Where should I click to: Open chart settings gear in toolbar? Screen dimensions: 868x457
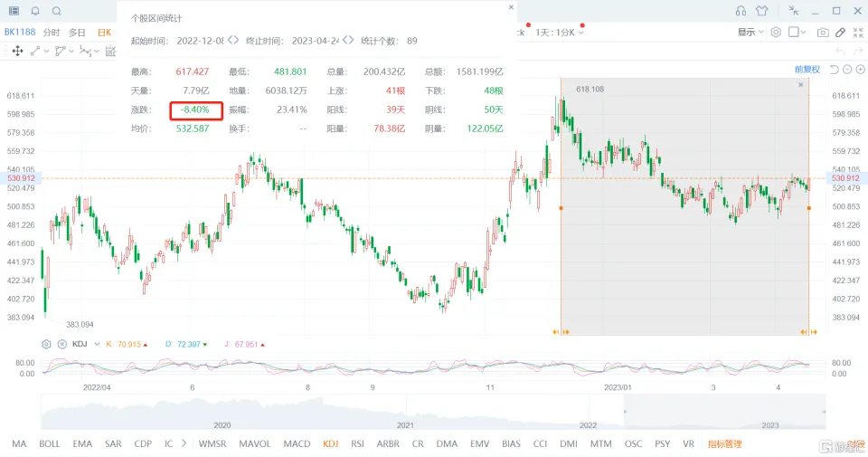click(x=776, y=32)
